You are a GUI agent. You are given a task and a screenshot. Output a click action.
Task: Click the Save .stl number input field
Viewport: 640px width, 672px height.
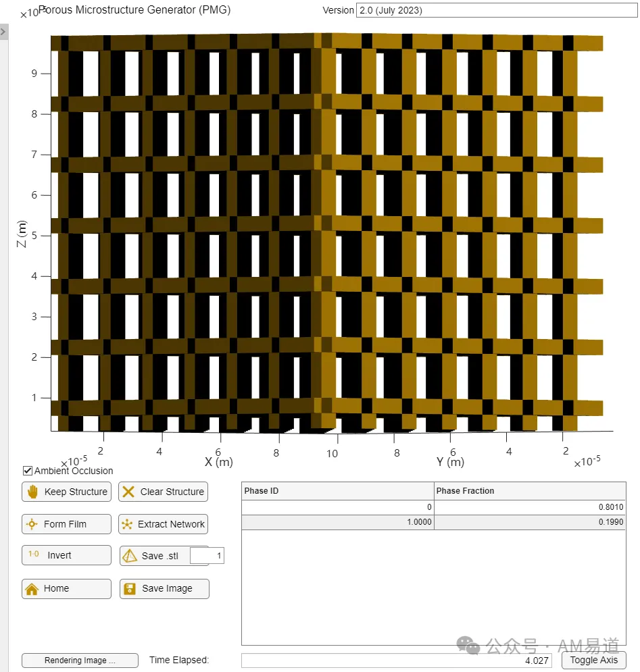207,556
